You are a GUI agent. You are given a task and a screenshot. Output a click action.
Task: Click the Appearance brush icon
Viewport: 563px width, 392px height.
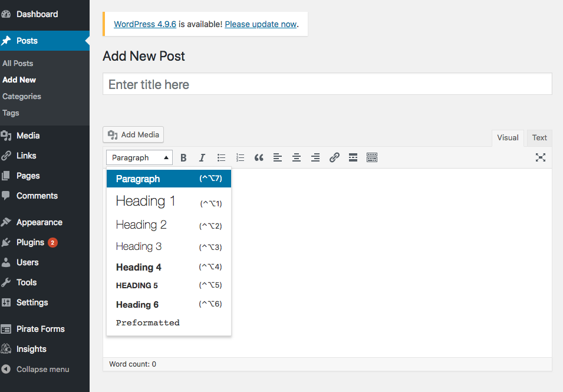[x=6, y=222]
